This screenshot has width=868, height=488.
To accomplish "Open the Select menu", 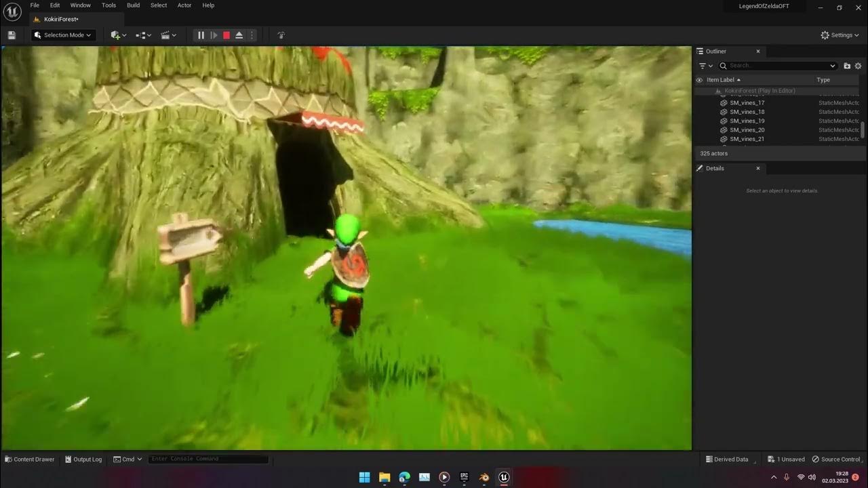I will [159, 5].
